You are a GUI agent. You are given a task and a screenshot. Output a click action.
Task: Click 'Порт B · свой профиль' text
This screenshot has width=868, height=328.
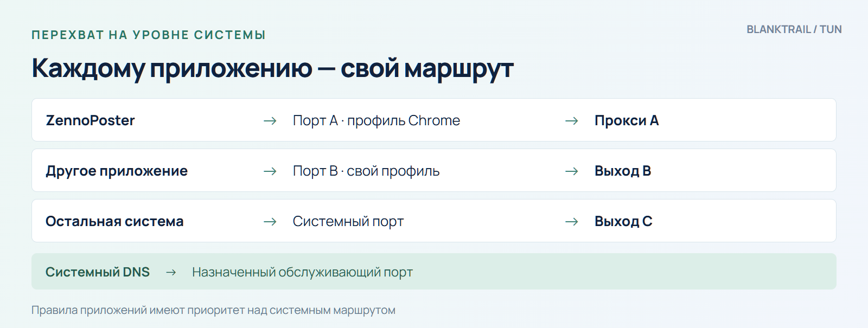pos(366,171)
